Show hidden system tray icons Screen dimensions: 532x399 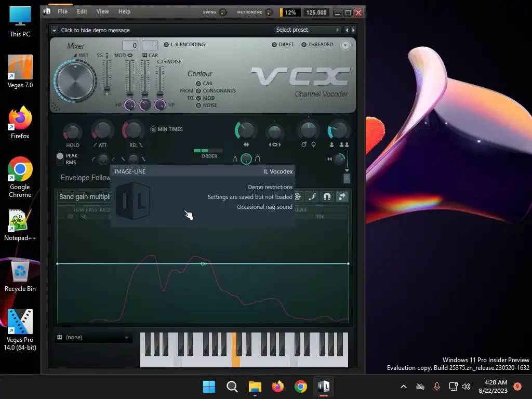pos(403,387)
